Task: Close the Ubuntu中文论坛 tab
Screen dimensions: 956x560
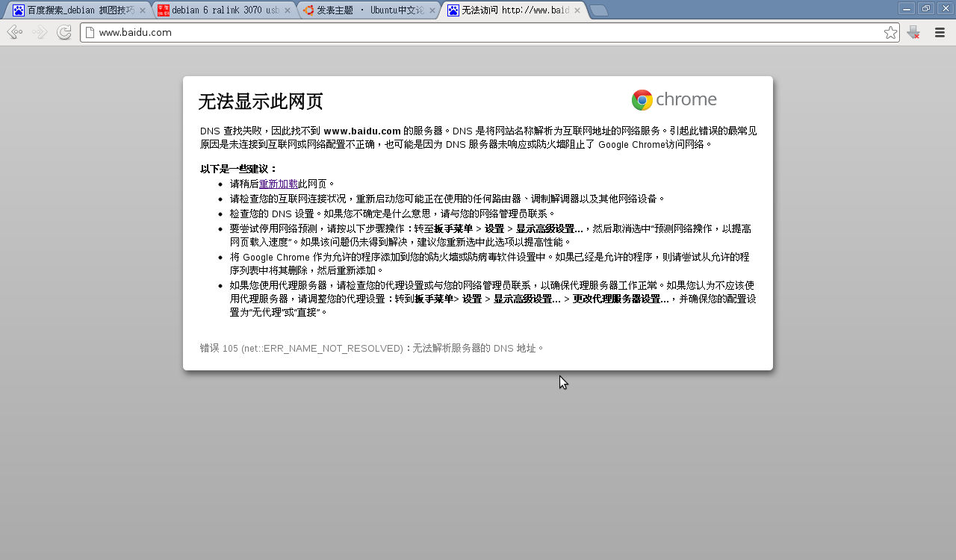Action: click(x=432, y=10)
